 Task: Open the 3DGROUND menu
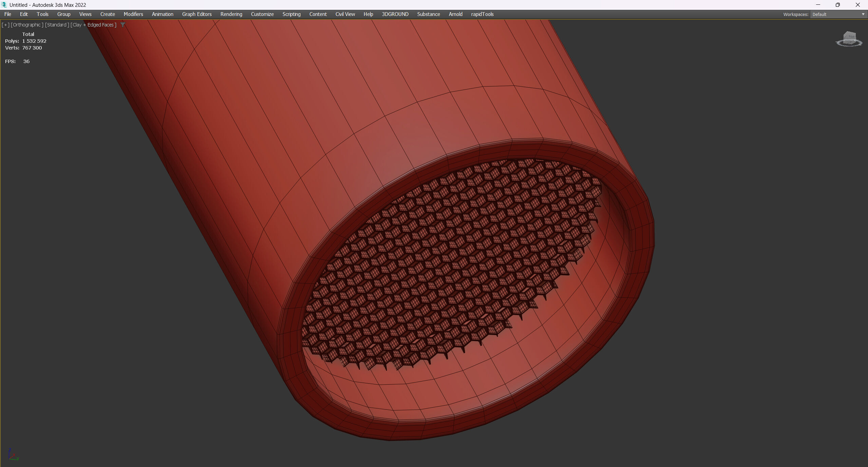coord(395,14)
